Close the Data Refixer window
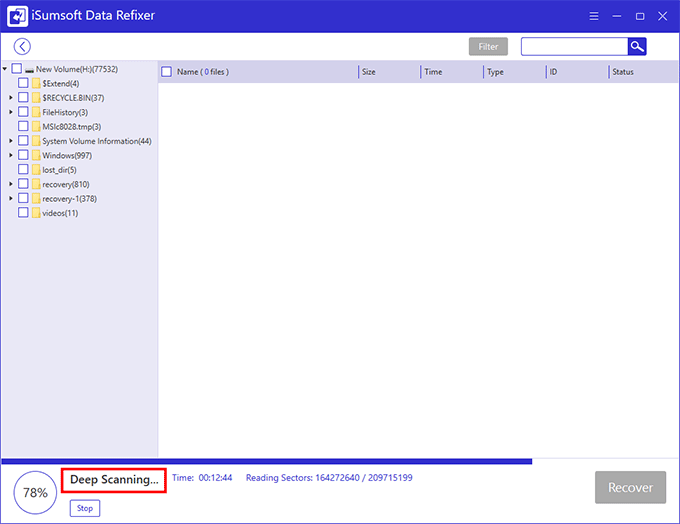 click(662, 16)
